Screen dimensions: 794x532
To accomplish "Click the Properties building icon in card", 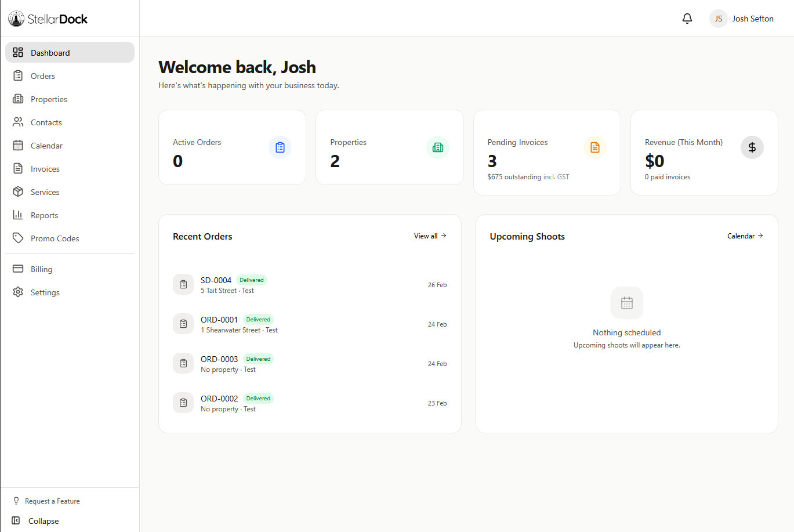I will coord(438,147).
